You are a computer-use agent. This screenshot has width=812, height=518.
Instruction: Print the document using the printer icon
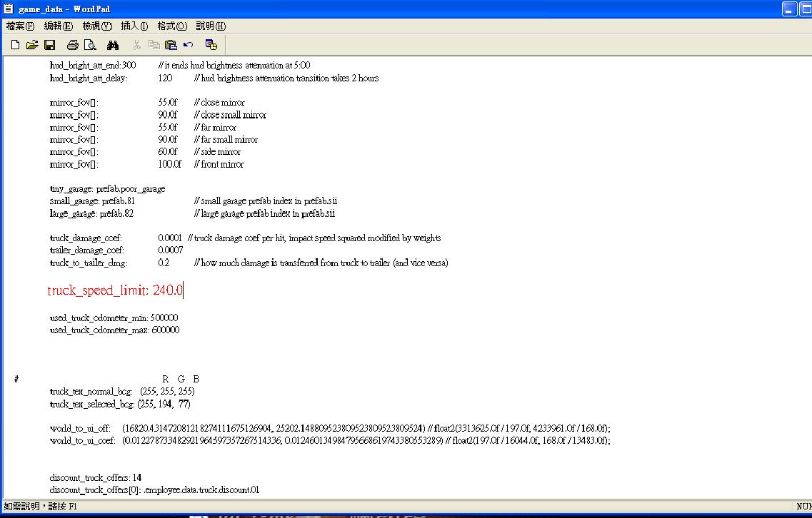[72, 45]
